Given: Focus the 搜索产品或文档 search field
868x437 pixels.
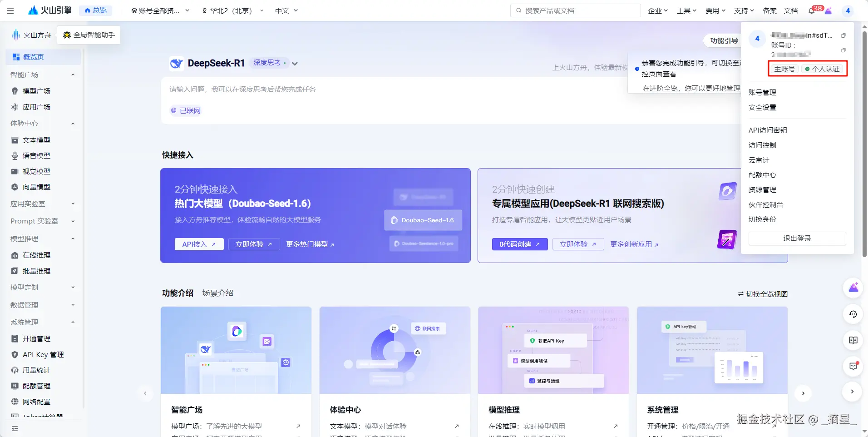Looking at the screenshot, I should coord(576,10).
